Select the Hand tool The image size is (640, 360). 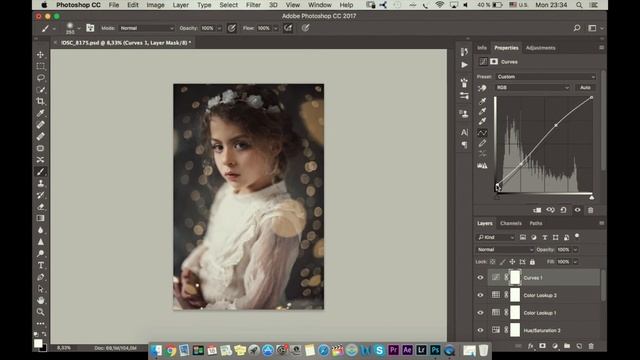coord(40,300)
